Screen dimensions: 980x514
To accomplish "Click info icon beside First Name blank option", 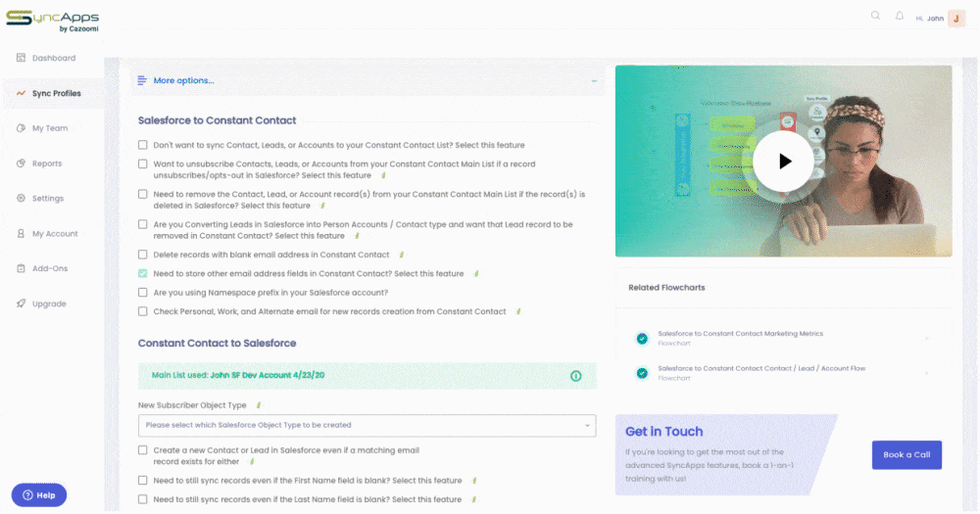I will (x=474, y=481).
